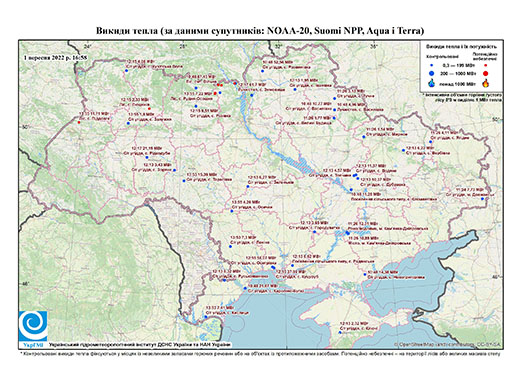Click blue marker labeled 4,26 МВт in central-south
This screenshot has height=368, width=520.
[232, 211]
